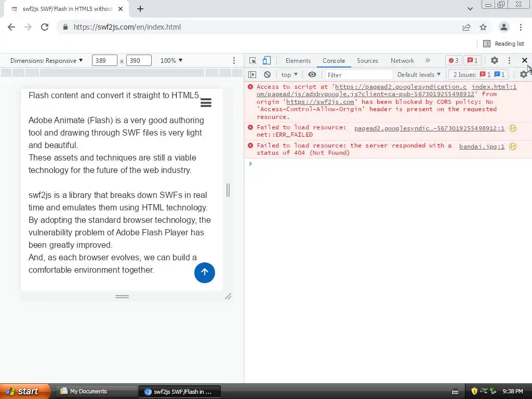Click the console prompt line

coord(388,164)
